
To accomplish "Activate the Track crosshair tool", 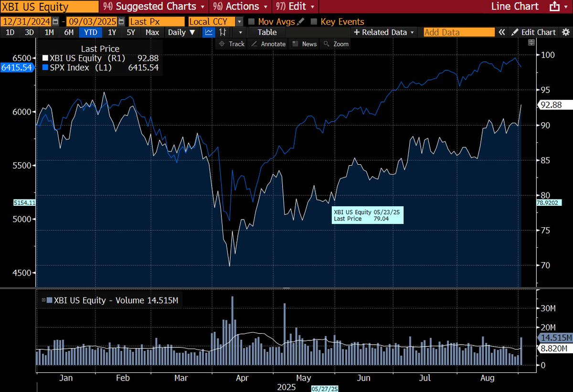I will (232, 44).
